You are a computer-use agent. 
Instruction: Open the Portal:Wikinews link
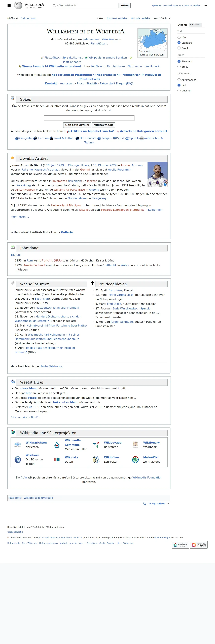(51, 366)
